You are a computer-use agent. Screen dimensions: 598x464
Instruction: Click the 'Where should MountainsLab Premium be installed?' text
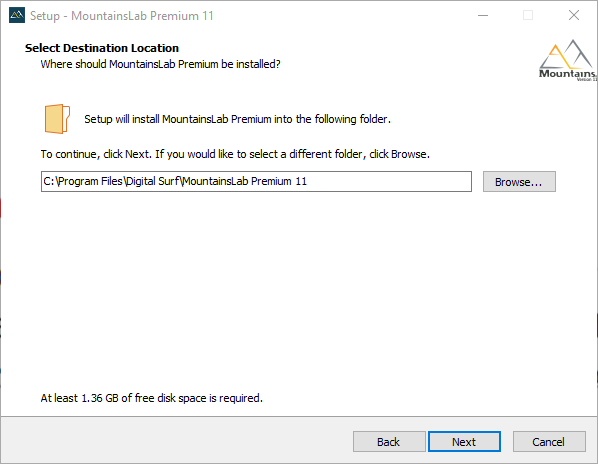(x=161, y=64)
